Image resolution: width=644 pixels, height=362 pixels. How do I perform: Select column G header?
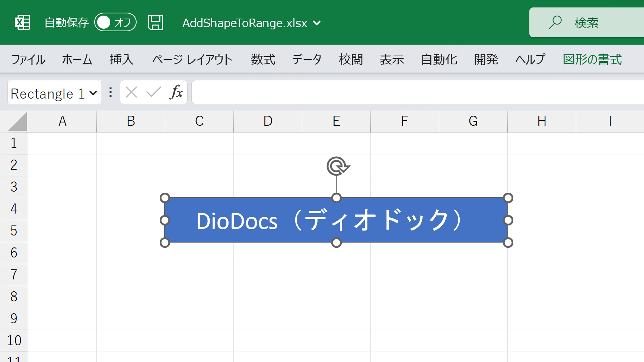(x=474, y=121)
